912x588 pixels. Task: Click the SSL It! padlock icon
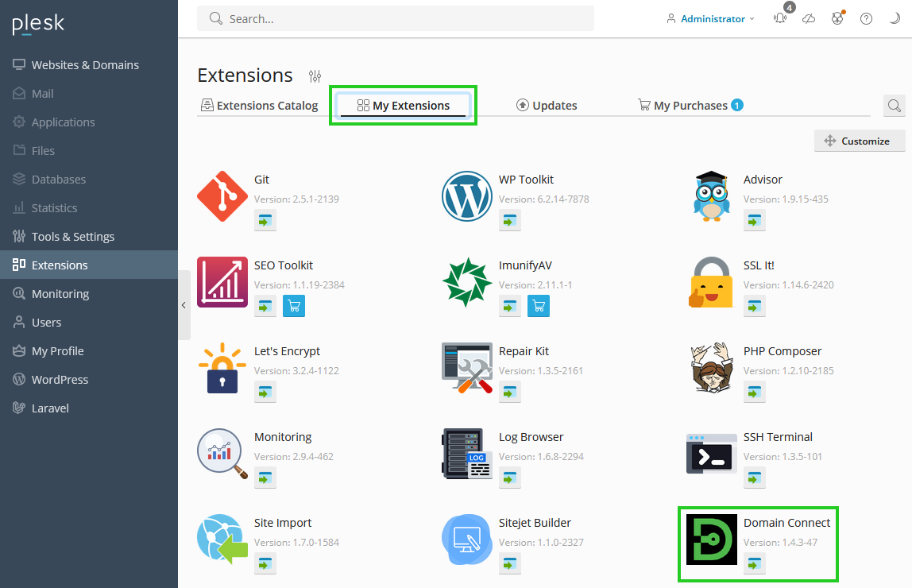pos(710,282)
